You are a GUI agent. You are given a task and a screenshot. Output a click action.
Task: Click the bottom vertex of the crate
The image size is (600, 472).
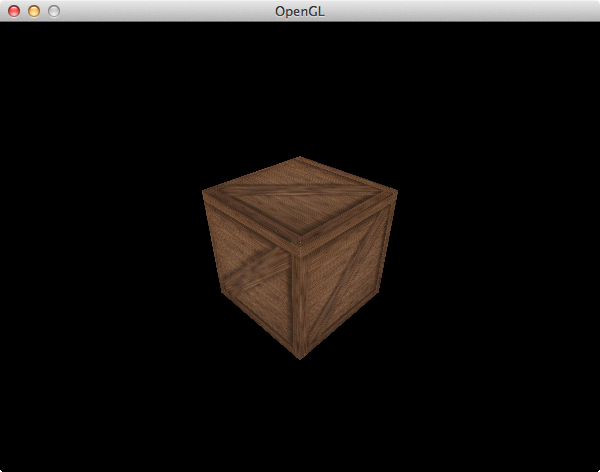[300, 358]
